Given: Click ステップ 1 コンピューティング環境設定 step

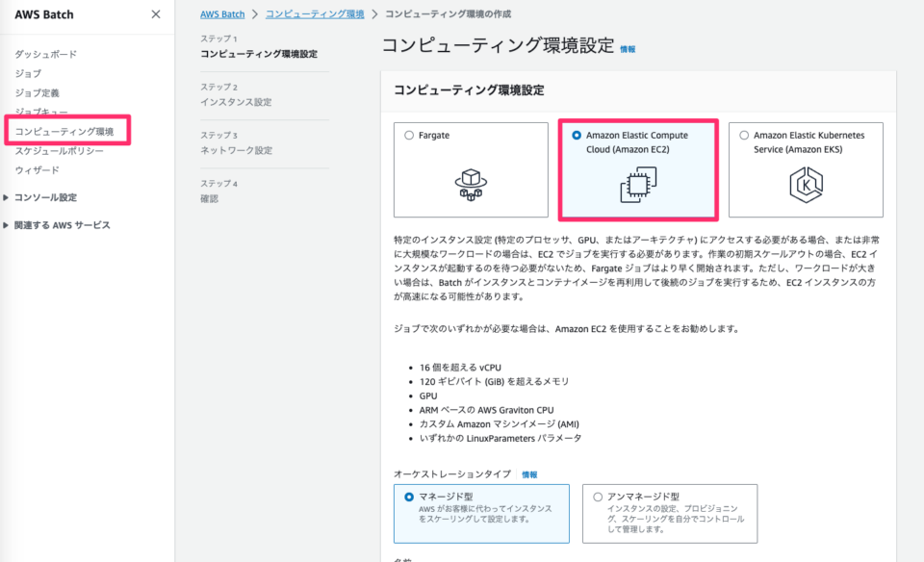Looking at the screenshot, I should 259,46.
